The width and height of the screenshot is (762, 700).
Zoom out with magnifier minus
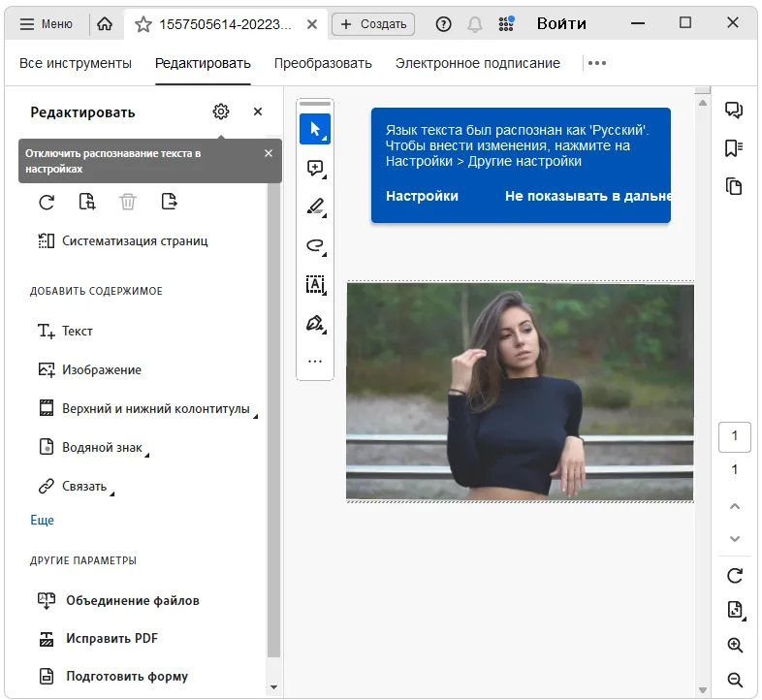pyautogui.click(x=735, y=680)
